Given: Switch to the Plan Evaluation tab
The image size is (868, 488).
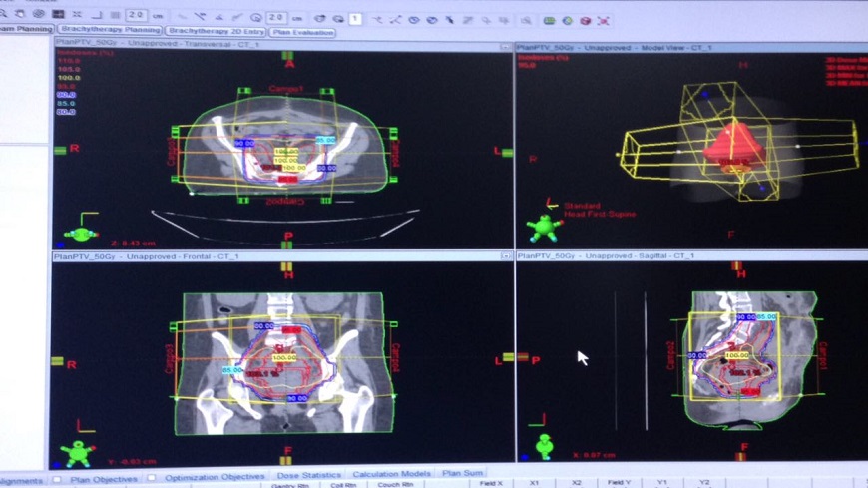Looking at the screenshot, I should tap(303, 32).
